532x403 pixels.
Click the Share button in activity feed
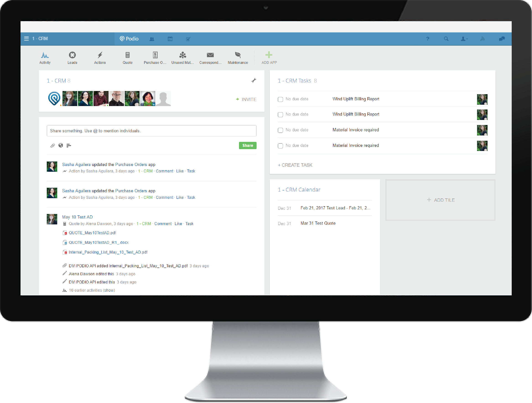coord(248,146)
